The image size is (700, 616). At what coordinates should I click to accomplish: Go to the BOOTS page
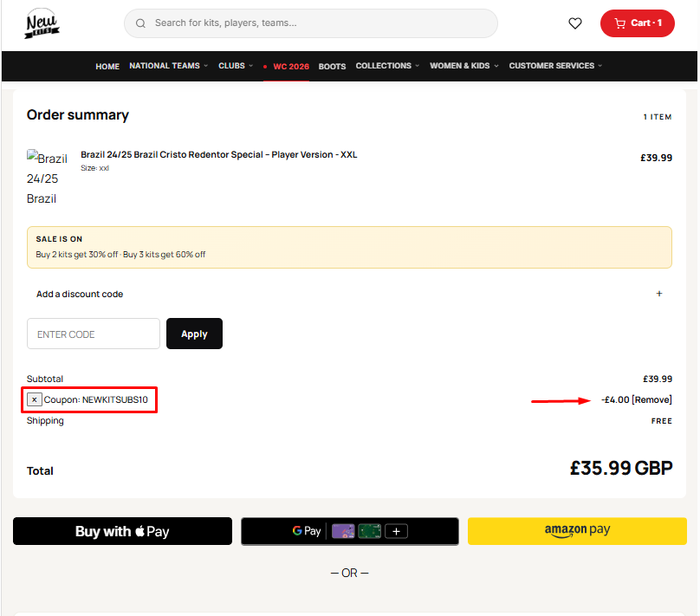coord(332,67)
